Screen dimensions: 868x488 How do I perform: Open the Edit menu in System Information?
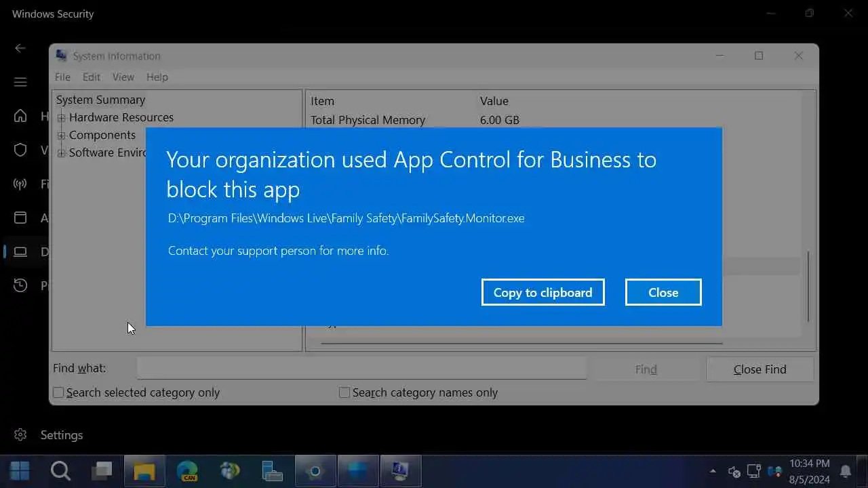(x=92, y=77)
